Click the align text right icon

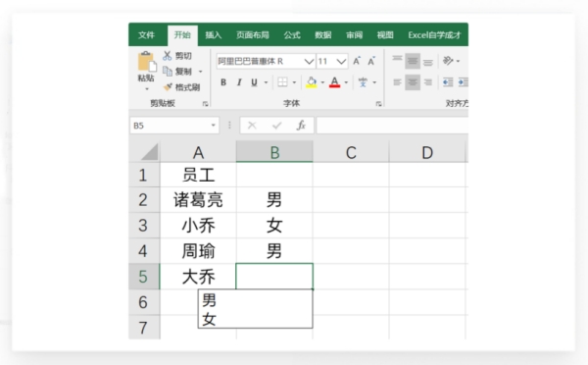[428, 82]
